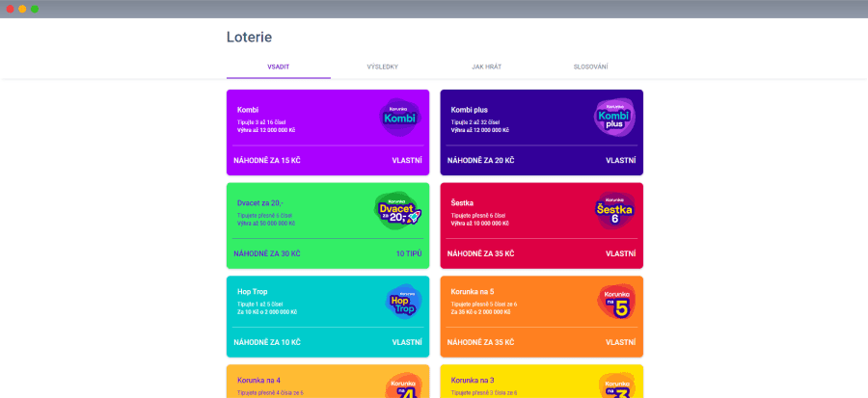Bet Korunka na 5 NÁHODNĚ ZA 35 KČ
The height and width of the screenshot is (398, 868).
click(480, 342)
